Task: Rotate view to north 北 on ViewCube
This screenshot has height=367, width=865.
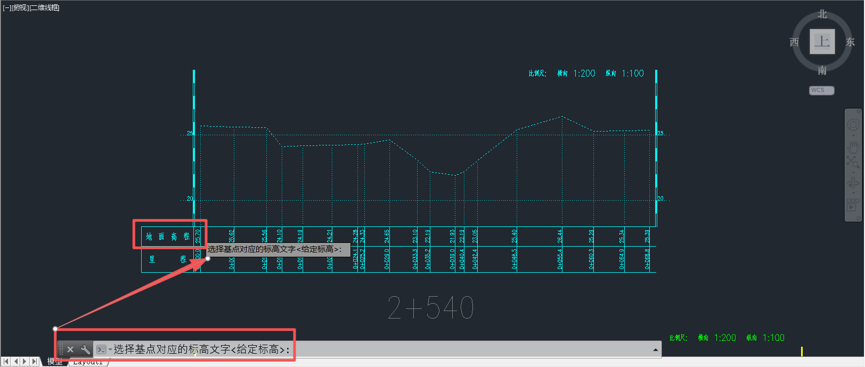Action: [x=822, y=14]
